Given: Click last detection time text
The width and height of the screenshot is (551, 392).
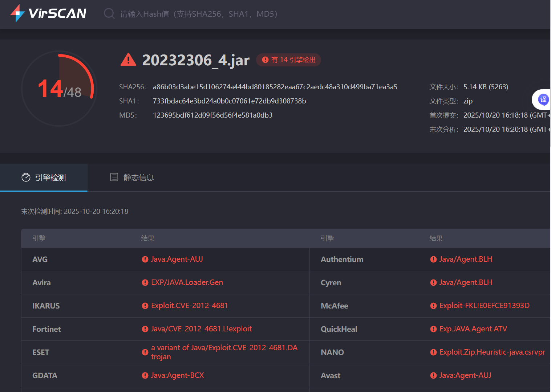Looking at the screenshot, I should coord(74,211).
